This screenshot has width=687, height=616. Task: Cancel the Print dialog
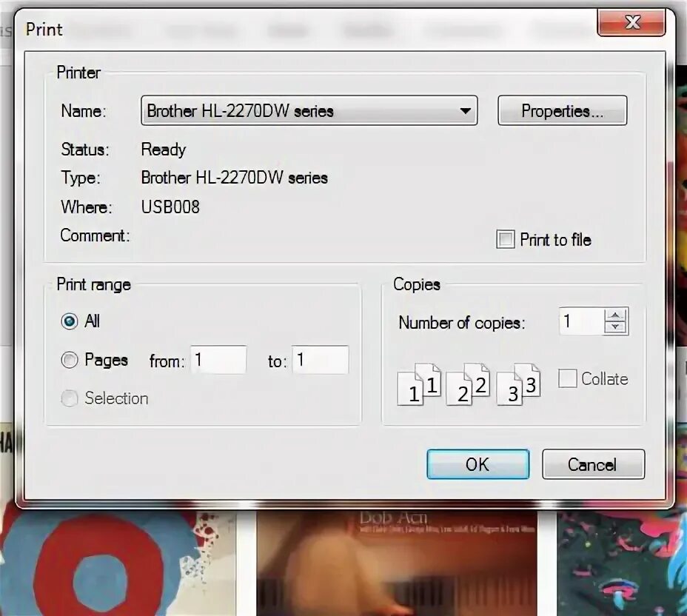pos(593,464)
